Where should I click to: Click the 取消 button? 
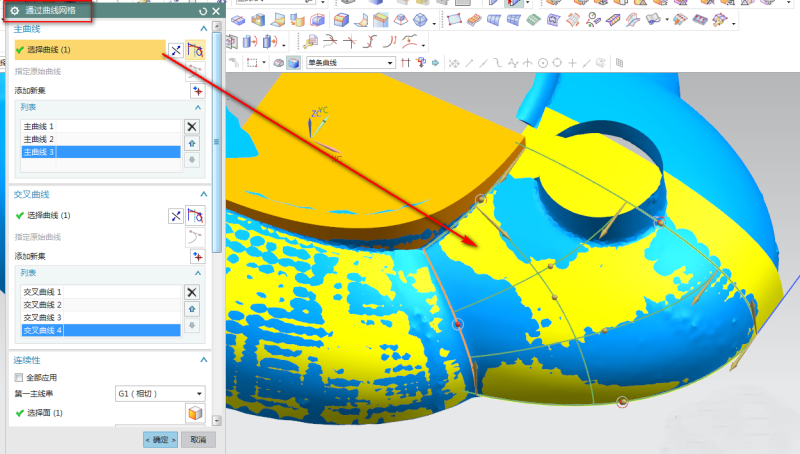click(x=197, y=440)
